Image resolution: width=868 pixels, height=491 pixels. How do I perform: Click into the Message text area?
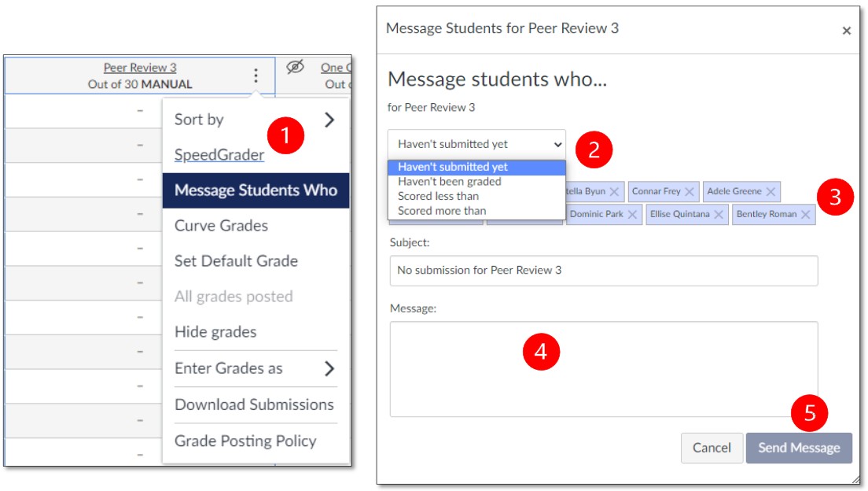click(x=603, y=369)
